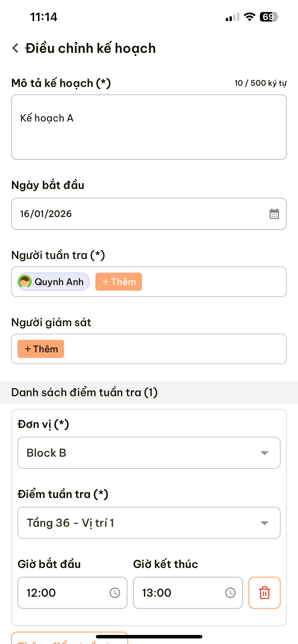Screen dimensions: 298x644
Task: Tap the Wi-Fi status icon
Action: point(249,17)
